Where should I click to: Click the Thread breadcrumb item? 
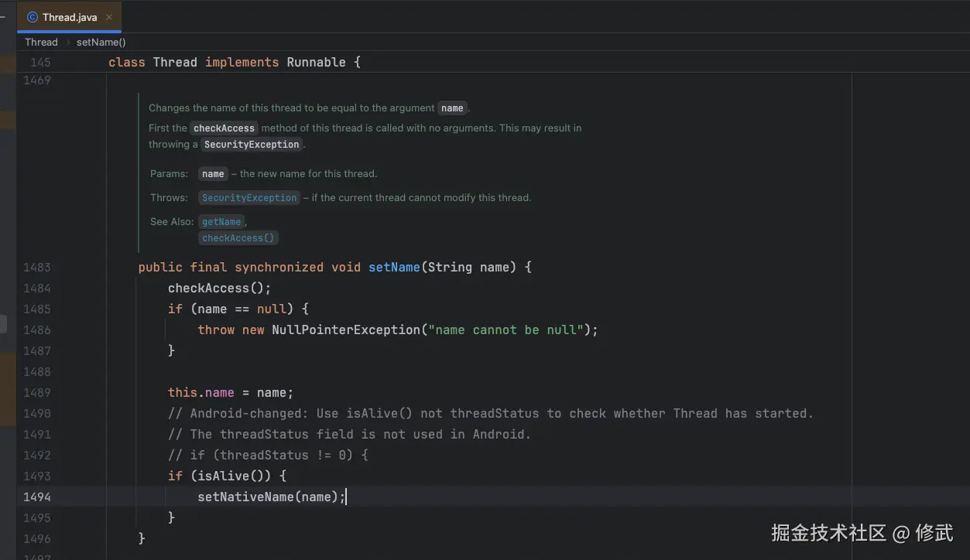tap(41, 43)
